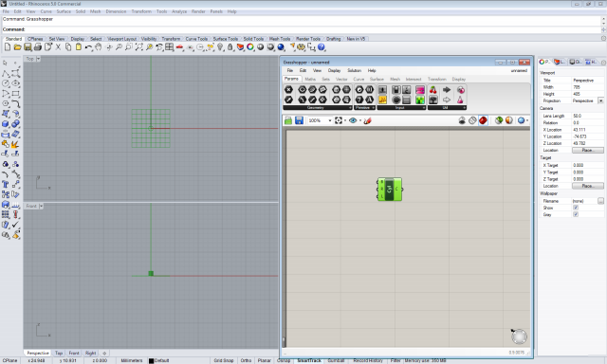
Task: Cut selection with the scissors icon
Action: (x=58, y=47)
